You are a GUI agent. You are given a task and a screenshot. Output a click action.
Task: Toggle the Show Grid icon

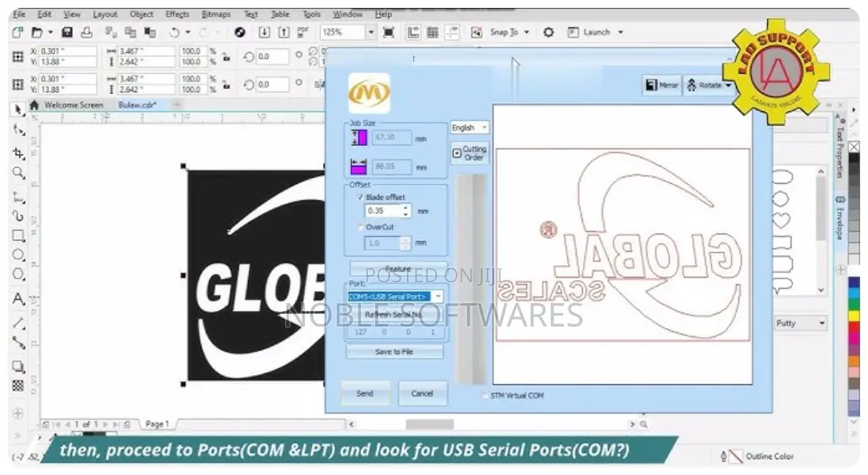click(432, 32)
